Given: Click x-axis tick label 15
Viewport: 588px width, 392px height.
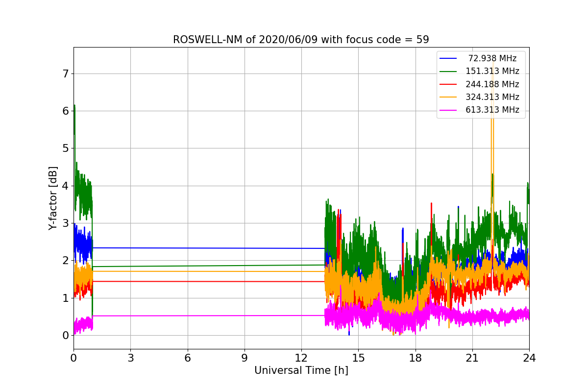Looking at the screenshot, I should (x=358, y=358).
